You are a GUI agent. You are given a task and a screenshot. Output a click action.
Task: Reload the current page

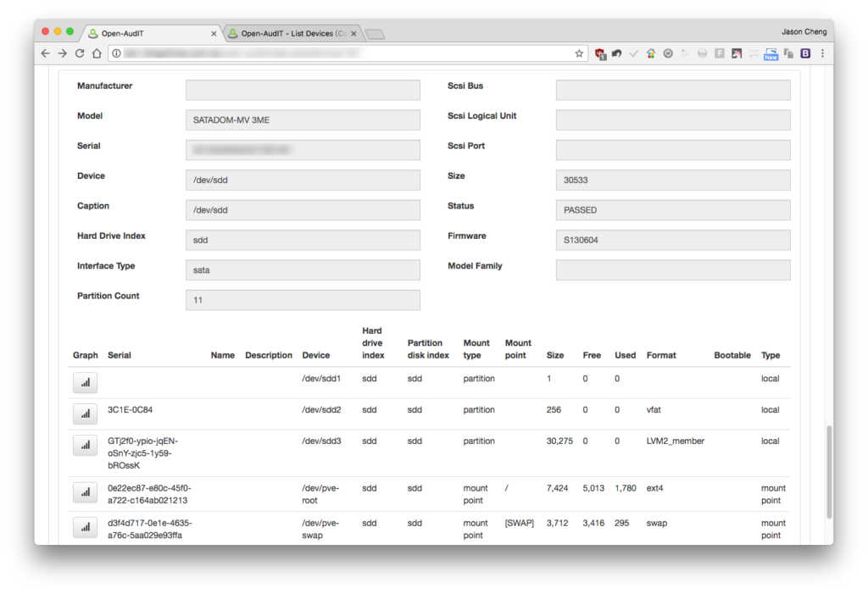(80, 53)
